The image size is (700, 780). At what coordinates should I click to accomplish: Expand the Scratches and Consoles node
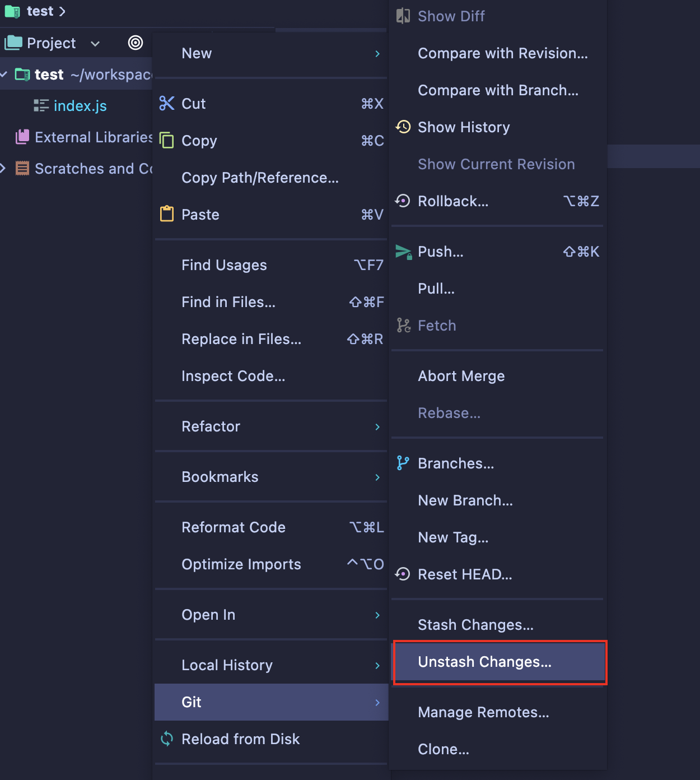click(x=4, y=168)
